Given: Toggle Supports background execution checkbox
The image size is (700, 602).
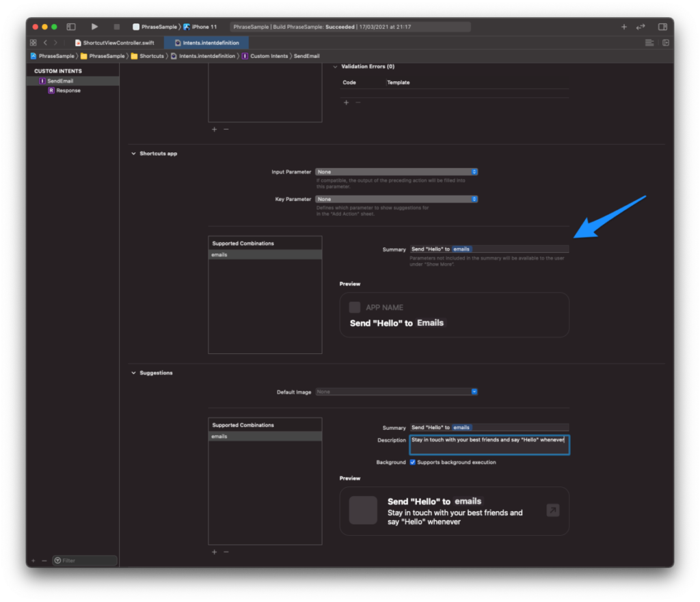Looking at the screenshot, I should (x=412, y=463).
